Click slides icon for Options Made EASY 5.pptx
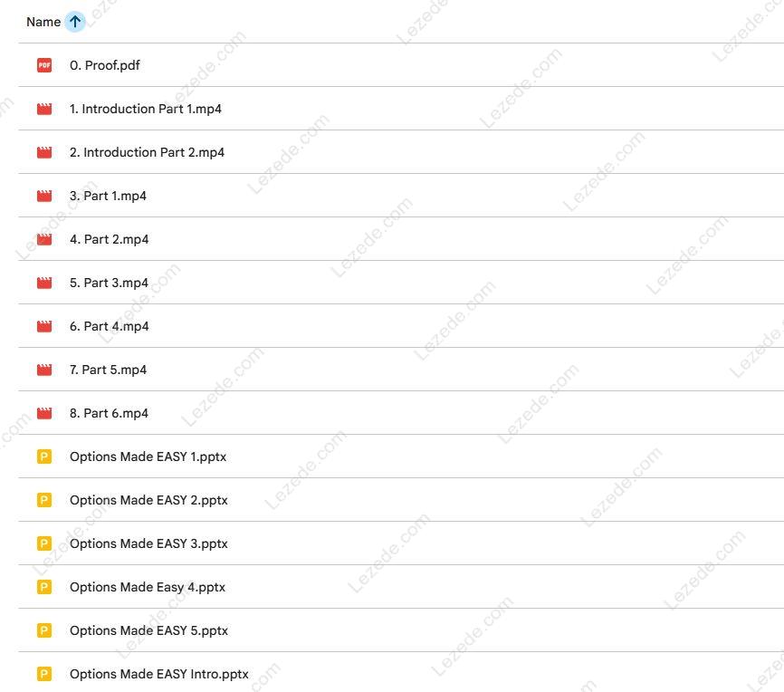Viewport: 784px width, 692px height. [x=44, y=630]
